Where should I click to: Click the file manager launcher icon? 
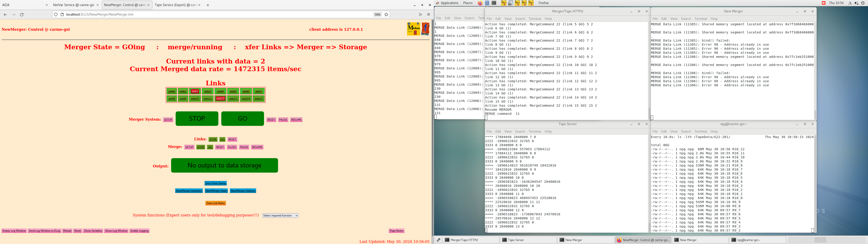tap(487, 3)
